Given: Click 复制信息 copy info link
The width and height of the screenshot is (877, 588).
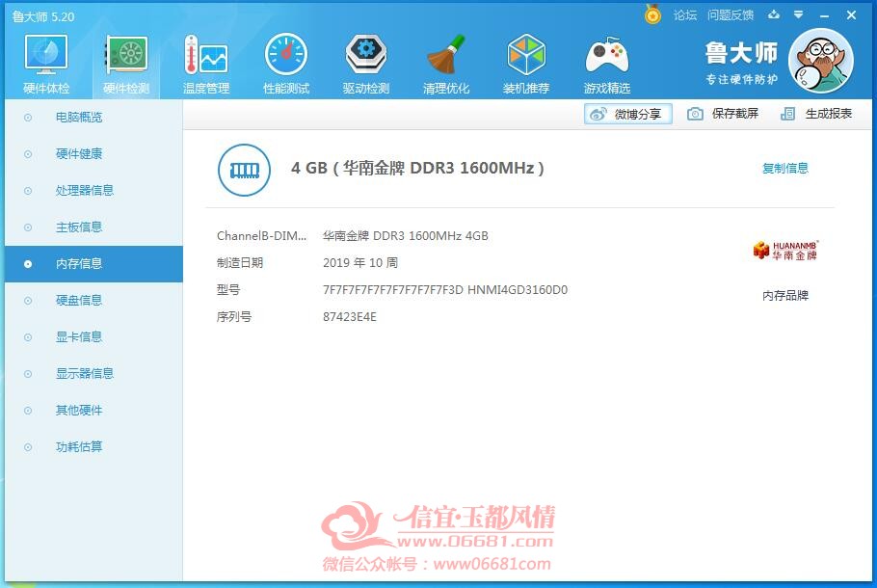Looking at the screenshot, I should click(784, 169).
